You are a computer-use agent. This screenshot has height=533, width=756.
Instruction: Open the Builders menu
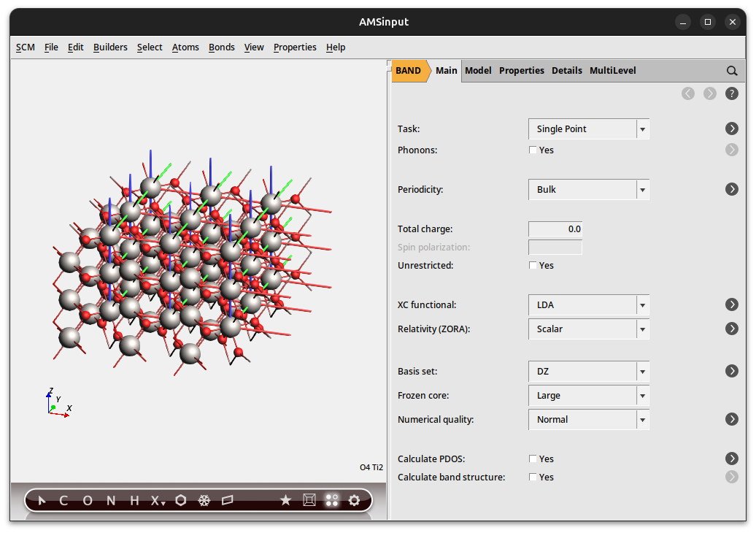(110, 47)
